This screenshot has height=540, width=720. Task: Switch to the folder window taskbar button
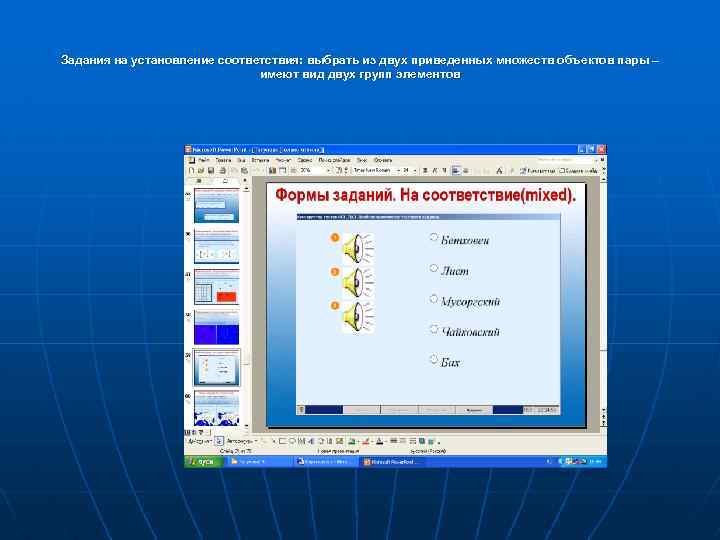pyautogui.click(x=259, y=462)
